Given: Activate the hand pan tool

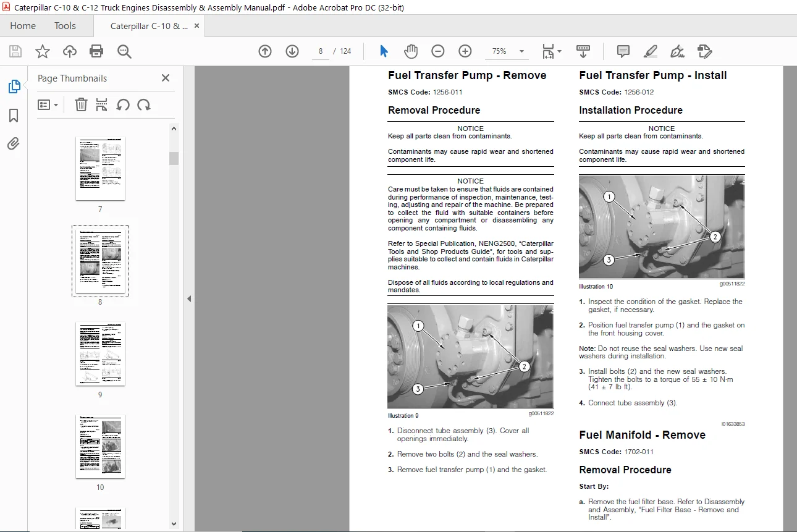Looking at the screenshot, I should (x=411, y=51).
